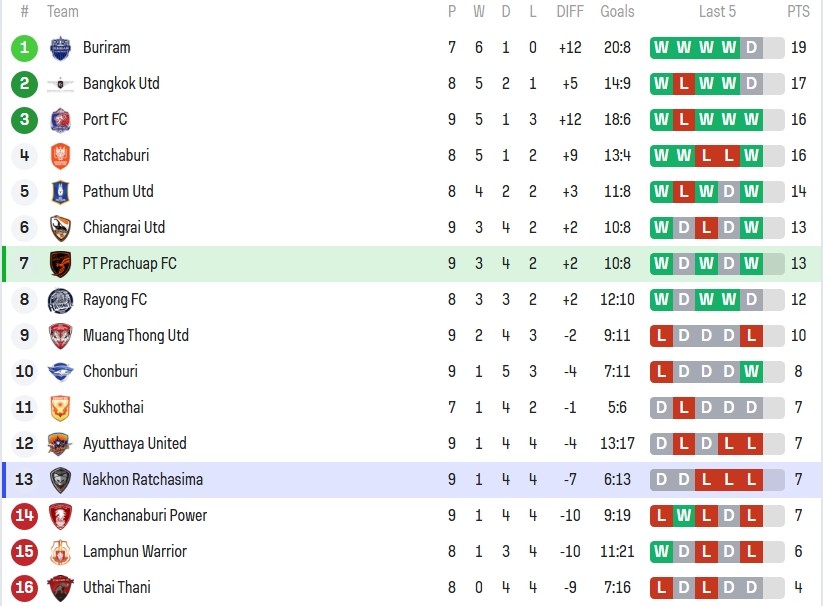The width and height of the screenshot is (823, 606).
Task: Open the Bangkok Utd team page
Action: click(121, 84)
